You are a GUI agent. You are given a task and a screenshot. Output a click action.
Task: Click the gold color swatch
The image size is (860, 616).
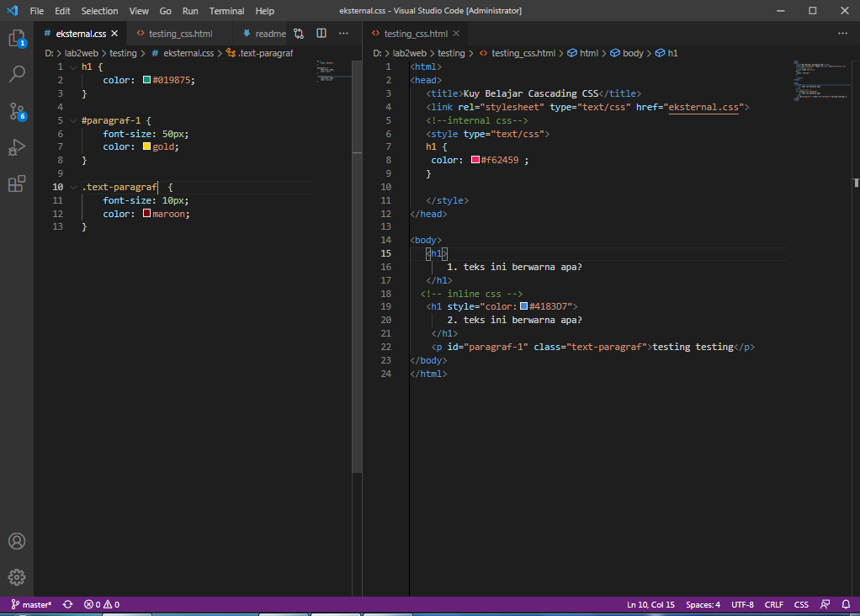(x=146, y=146)
